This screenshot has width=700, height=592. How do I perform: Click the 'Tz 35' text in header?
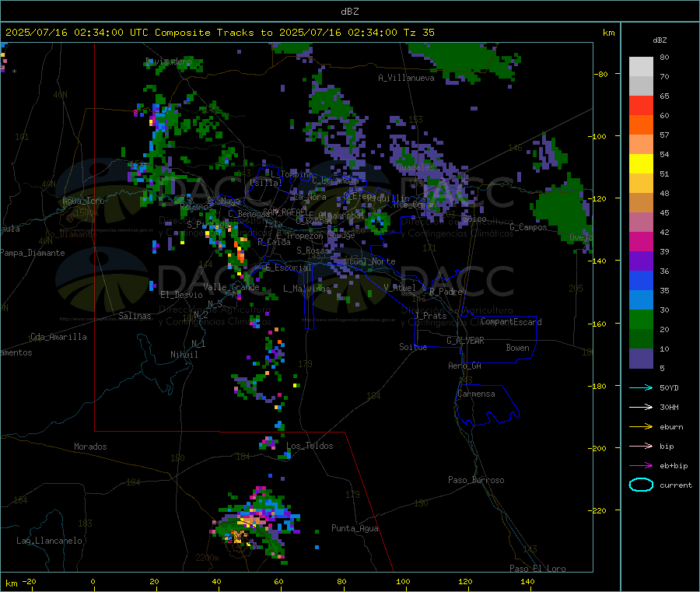(x=418, y=33)
